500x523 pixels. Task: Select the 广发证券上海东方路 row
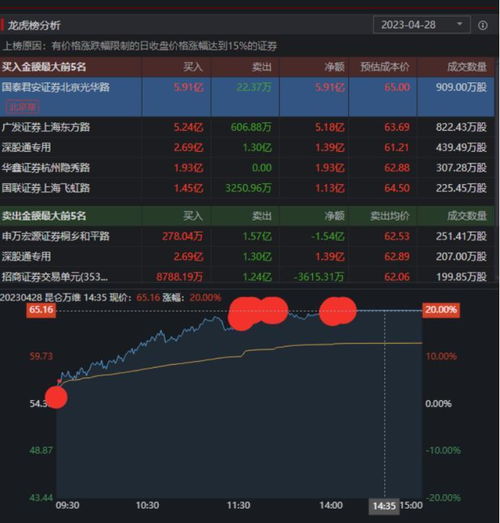247,127
